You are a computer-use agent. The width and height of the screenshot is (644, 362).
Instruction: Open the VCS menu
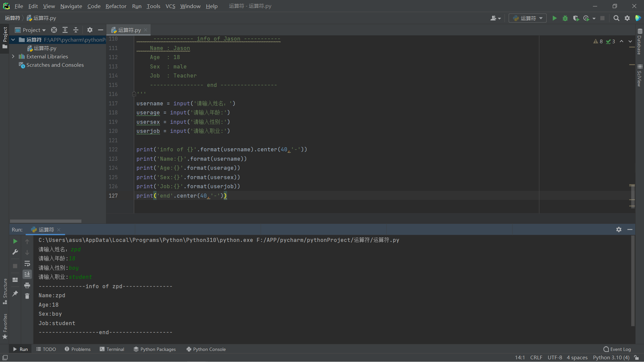click(x=170, y=6)
